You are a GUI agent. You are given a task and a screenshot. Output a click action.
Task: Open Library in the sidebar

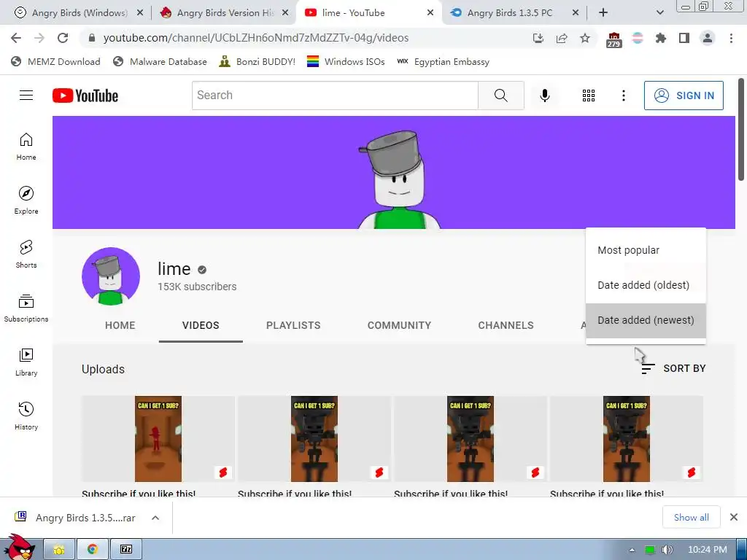26,362
